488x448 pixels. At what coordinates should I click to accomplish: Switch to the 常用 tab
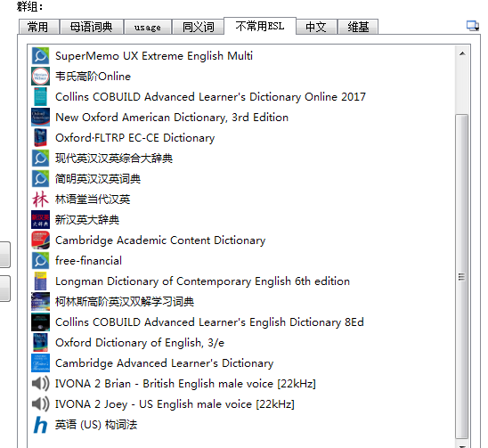pos(38,27)
